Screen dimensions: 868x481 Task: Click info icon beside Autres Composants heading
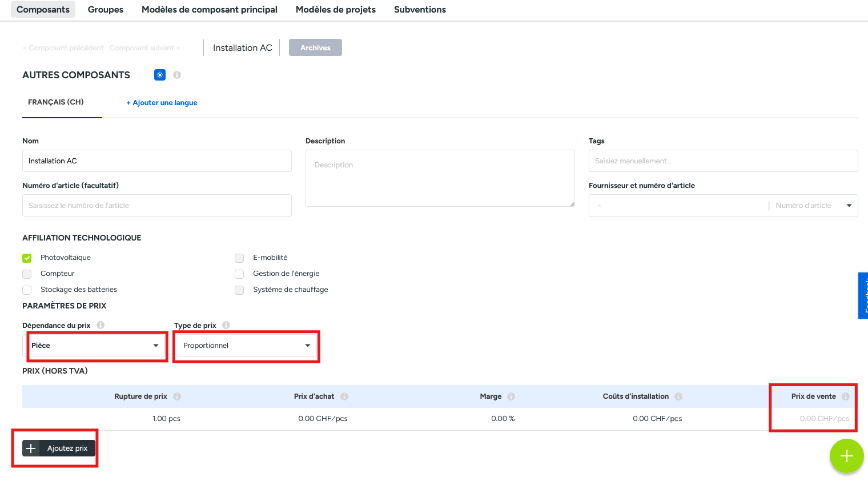point(177,75)
